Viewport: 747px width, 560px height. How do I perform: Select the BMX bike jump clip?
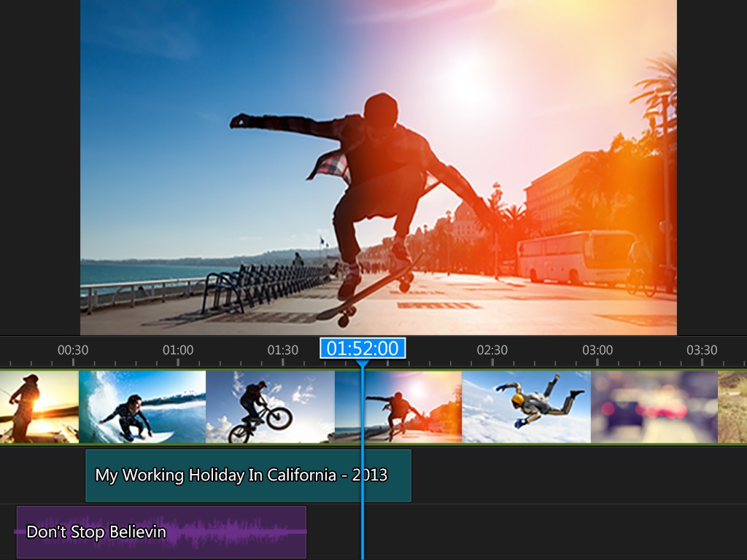[x=270, y=407]
